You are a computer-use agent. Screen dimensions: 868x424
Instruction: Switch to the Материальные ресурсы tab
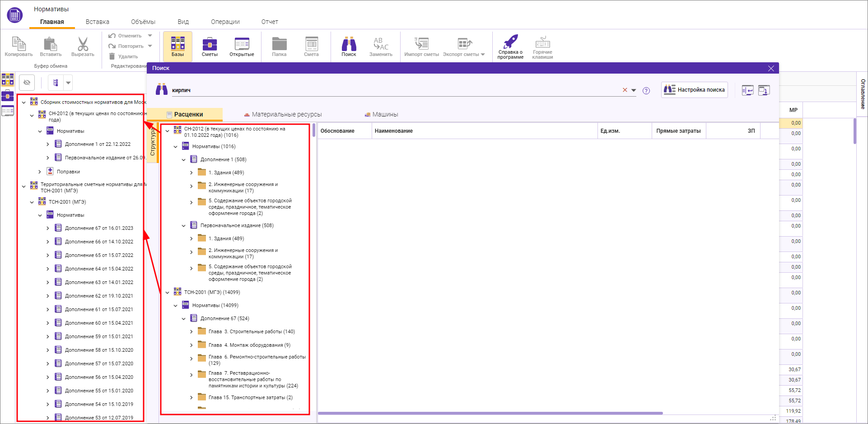tap(283, 115)
